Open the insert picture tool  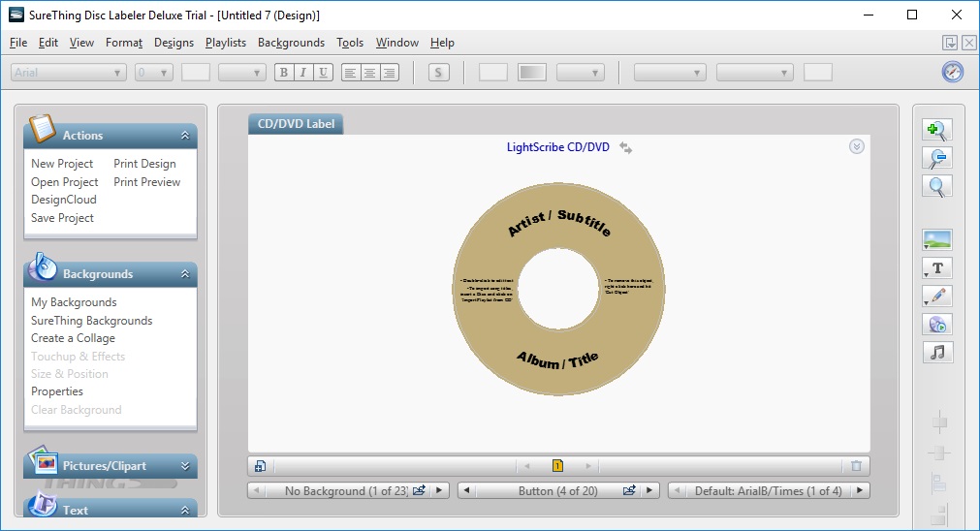pyautogui.click(x=937, y=239)
